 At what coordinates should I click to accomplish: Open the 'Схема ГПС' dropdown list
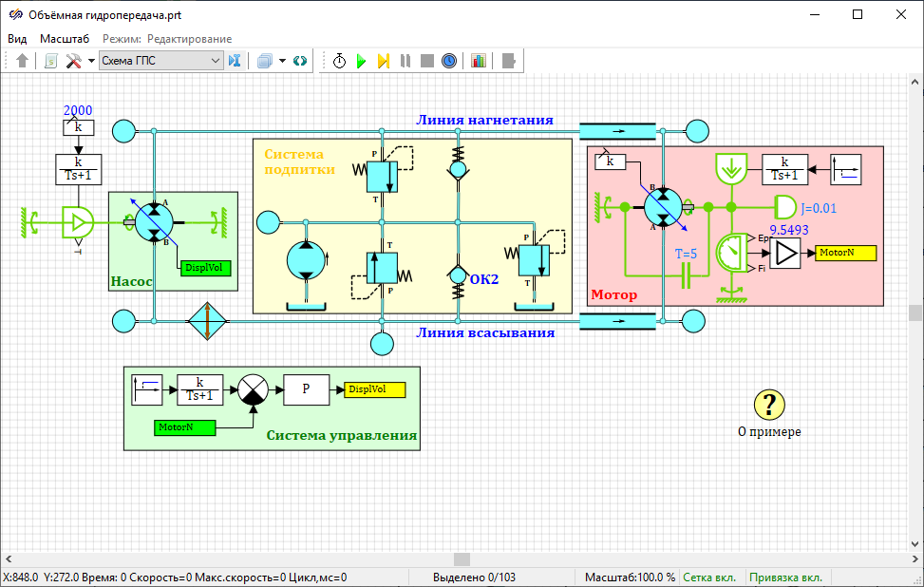(x=215, y=61)
